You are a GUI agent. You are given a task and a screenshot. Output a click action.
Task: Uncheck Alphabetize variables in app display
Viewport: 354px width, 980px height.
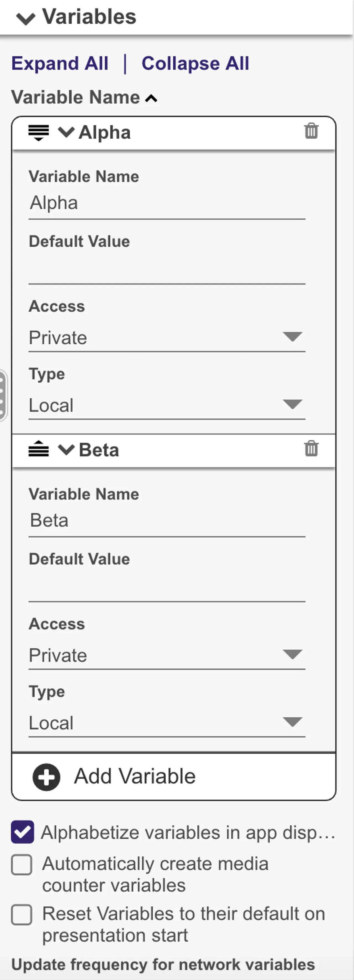click(22, 832)
